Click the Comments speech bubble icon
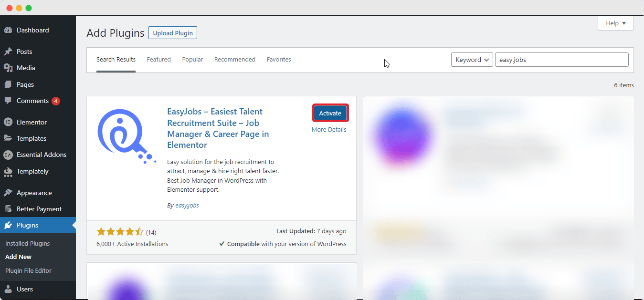 (x=8, y=101)
